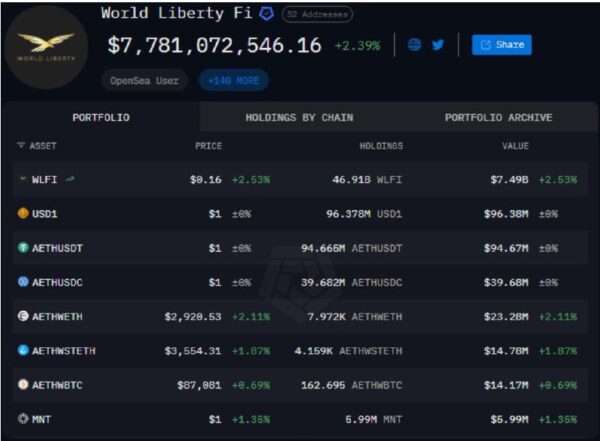Screen dimensions: 600x441
Task: Click the 5.99M MNT holdings cell
Action: tap(373, 420)
